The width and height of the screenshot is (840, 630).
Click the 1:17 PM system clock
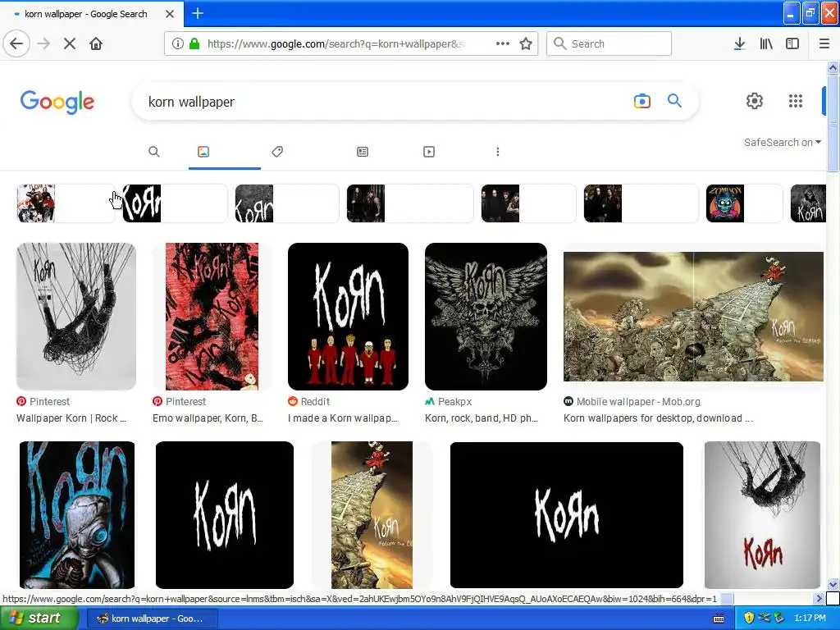point(810,619)
